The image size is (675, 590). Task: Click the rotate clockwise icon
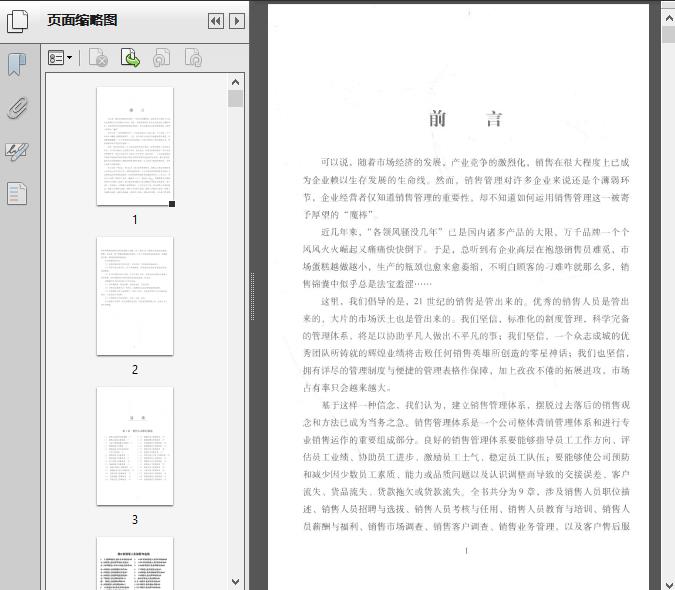[193, 58]
